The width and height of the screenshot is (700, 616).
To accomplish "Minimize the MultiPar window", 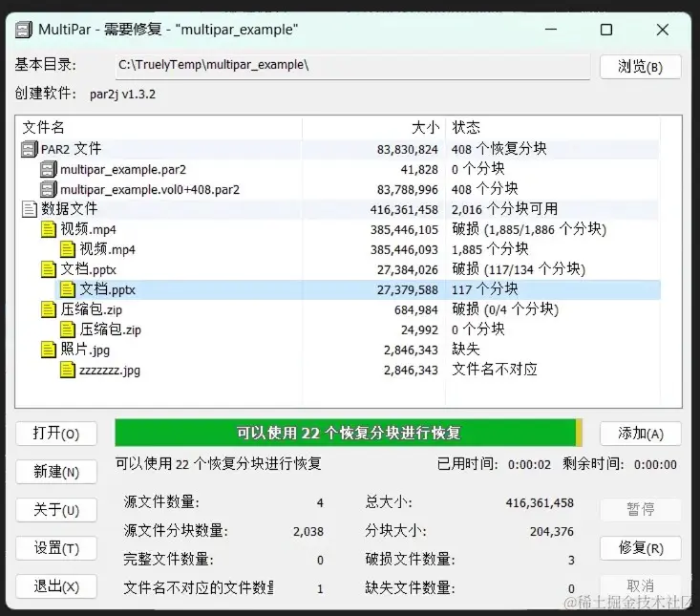I will [x=551, y=30].
